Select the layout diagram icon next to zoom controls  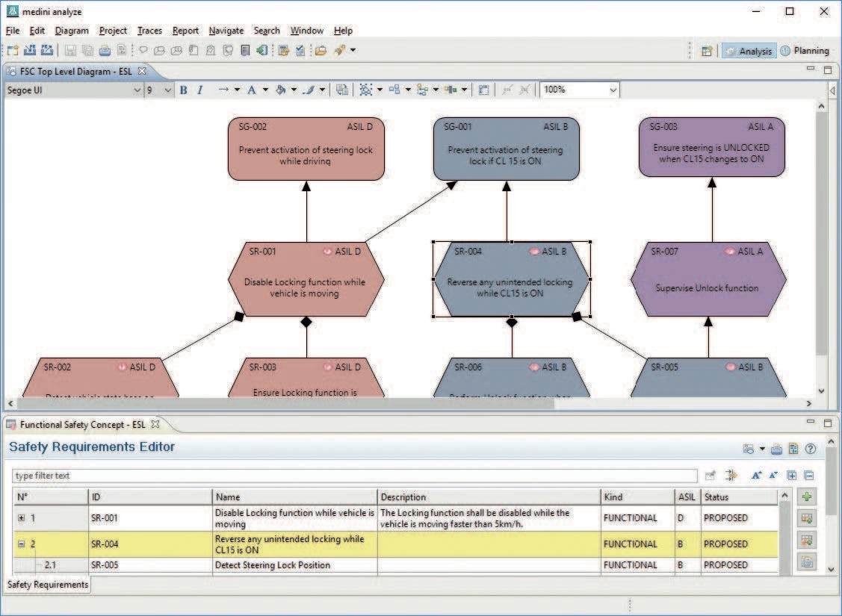[483, 90]
